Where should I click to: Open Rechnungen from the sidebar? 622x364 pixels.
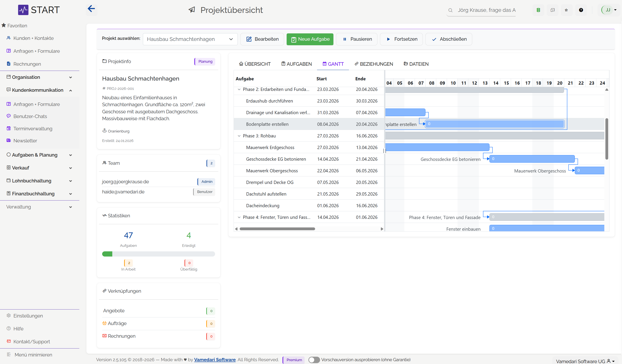pos(27,64)
